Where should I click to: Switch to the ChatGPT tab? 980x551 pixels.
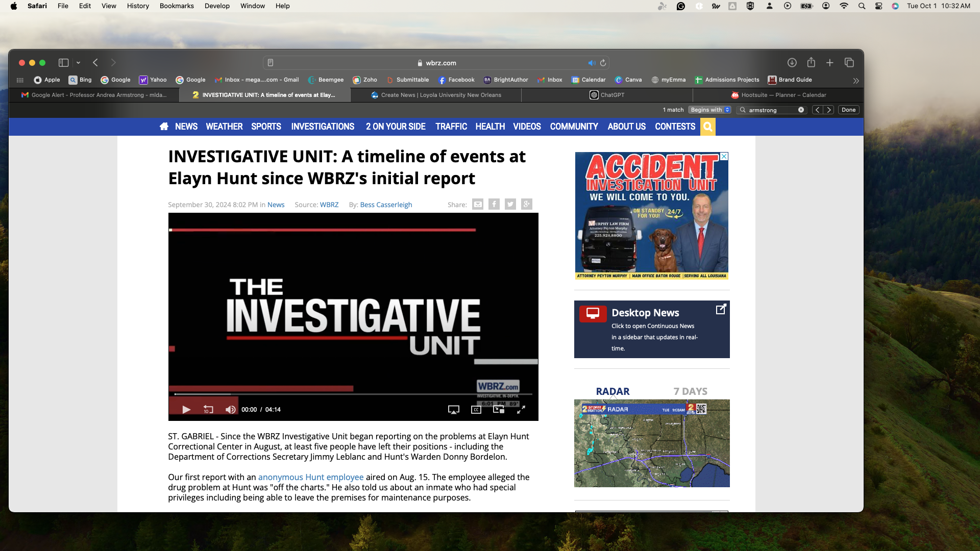click(607, 95)
